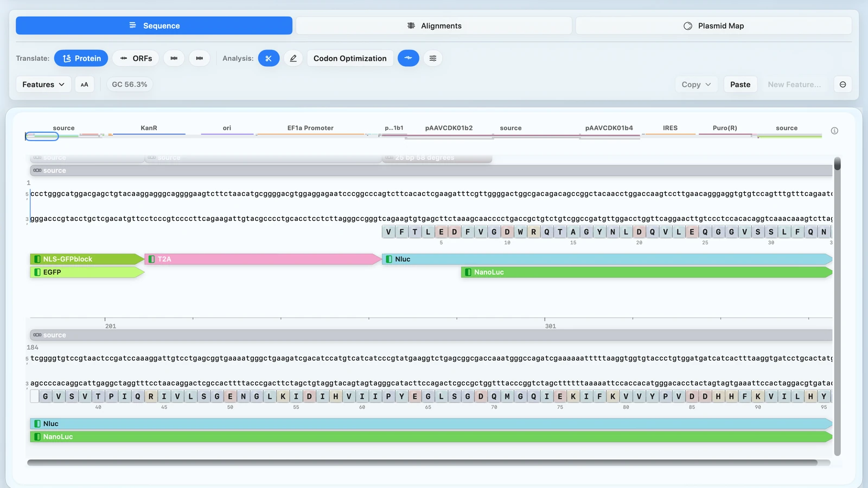Click the green icon on T2A annotation
This screenshot has width=868, height=488.
(x=152, y=259)
